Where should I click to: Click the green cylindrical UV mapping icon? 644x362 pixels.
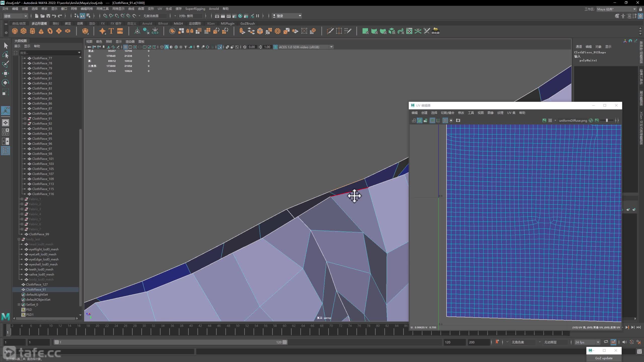374,31
